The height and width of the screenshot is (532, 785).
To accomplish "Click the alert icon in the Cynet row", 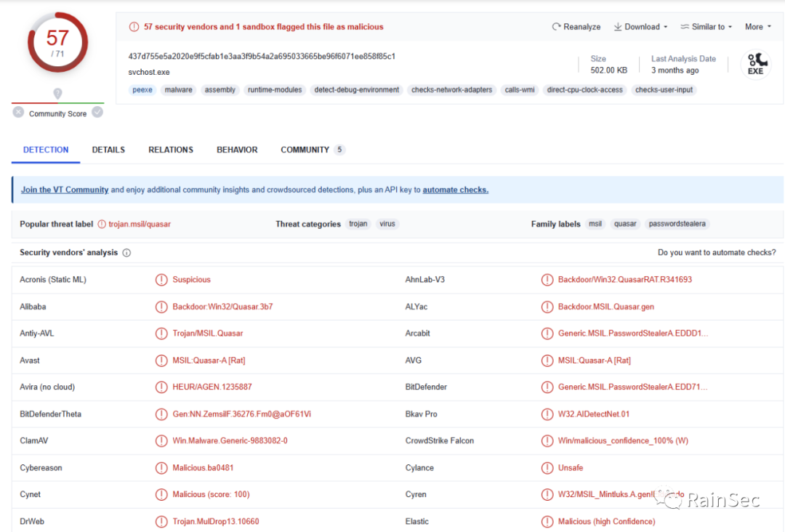I will coord(161,494).
